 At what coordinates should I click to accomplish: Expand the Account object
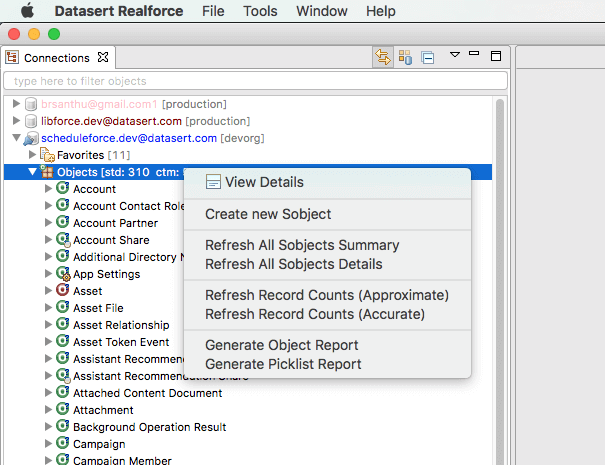coord(48,188)
